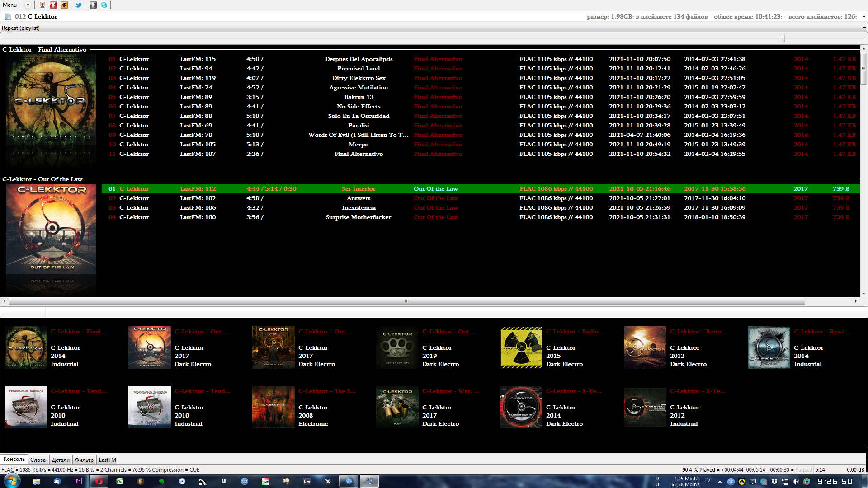
Task: Select the track Surprise Motherfucker
Action: [x=358, y=217]
